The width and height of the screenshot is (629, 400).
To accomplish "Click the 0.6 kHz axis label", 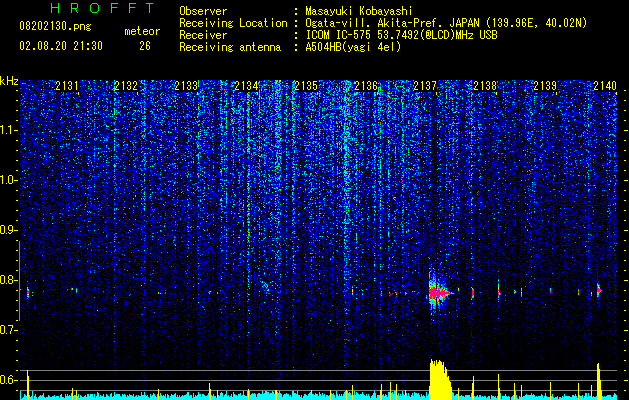I will coord(8,380).
